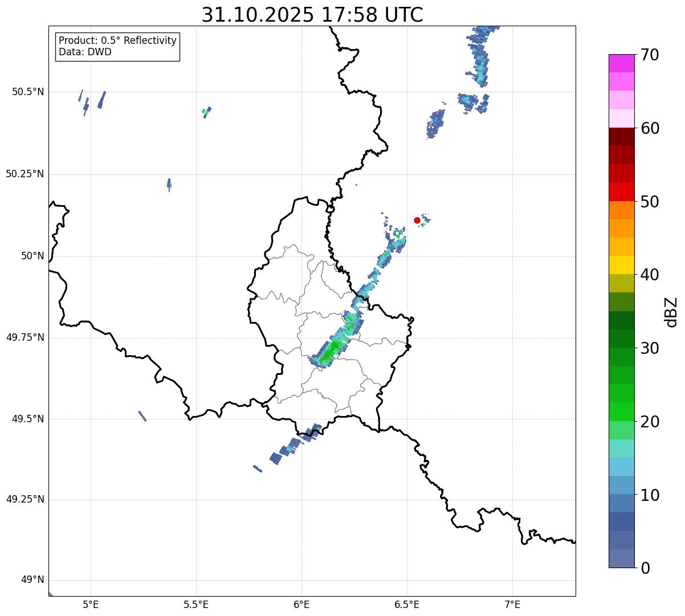The width and height of the screenshot is (685, 616).
Task: Click the 50.25°N latitude label
Action: click(25, 174)
